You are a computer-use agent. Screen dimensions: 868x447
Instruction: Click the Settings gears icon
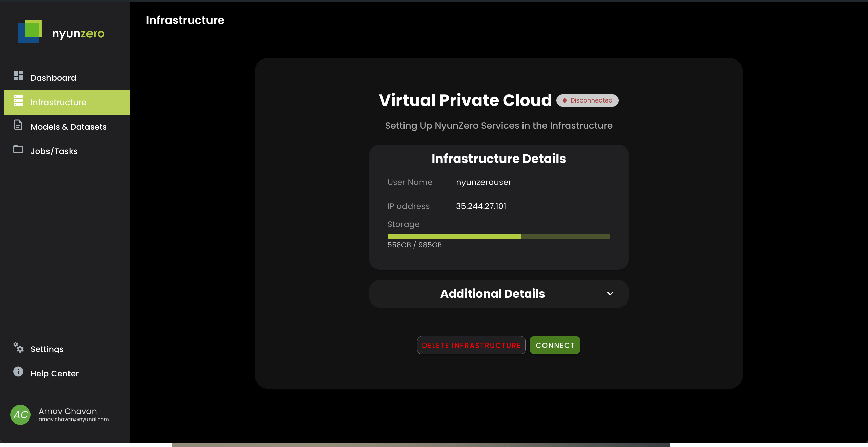click(18, 348)
